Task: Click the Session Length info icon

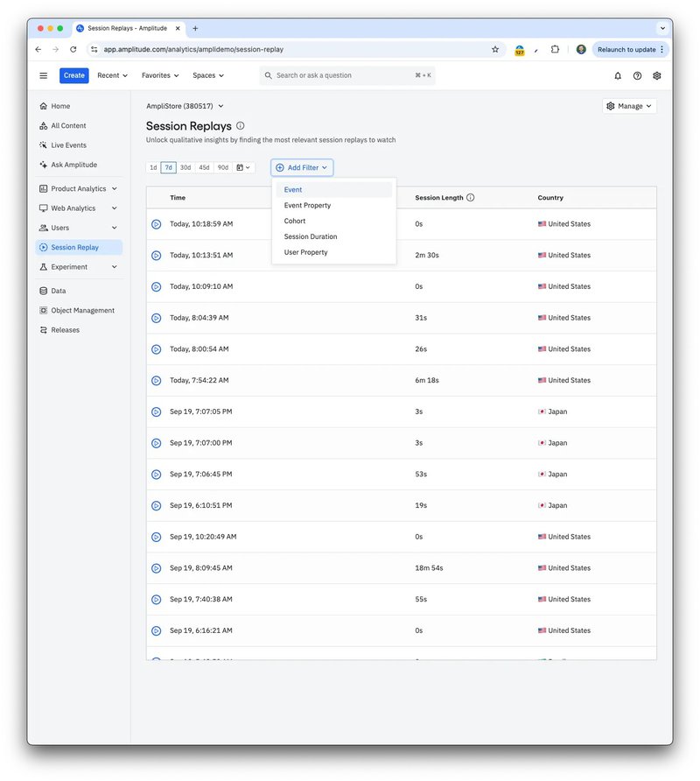Action: 471,198
